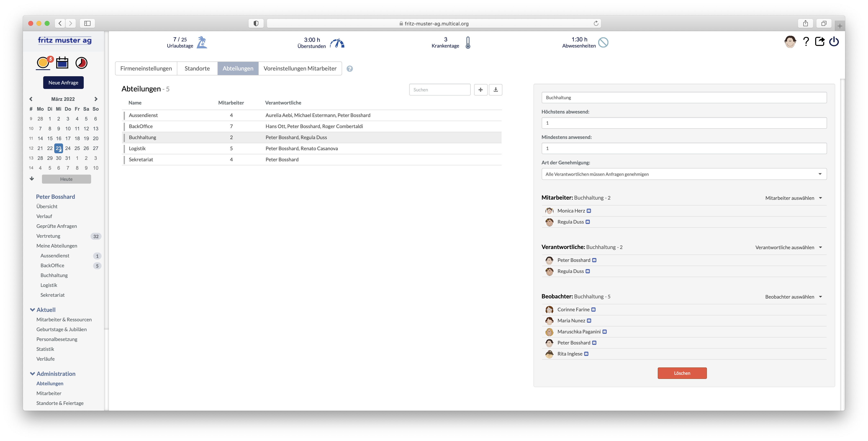This screenshot has width=868, height=441.
Task: Go to next month in calendar
Action: coord(96,99)
